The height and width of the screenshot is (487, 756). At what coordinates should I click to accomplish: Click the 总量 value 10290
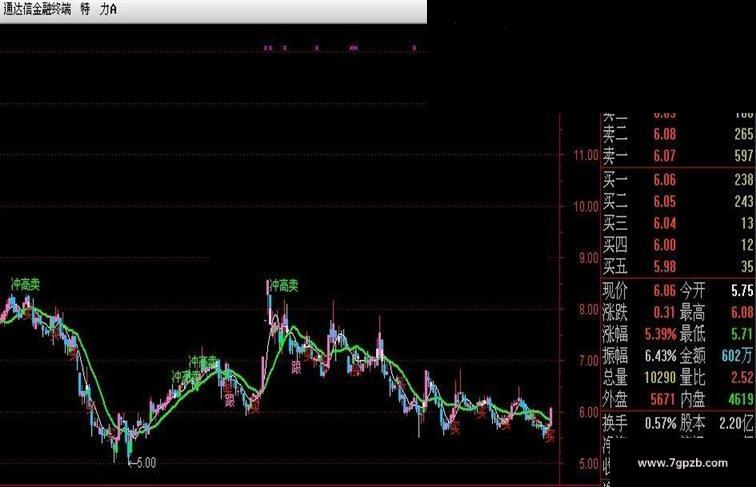[661, 377]
